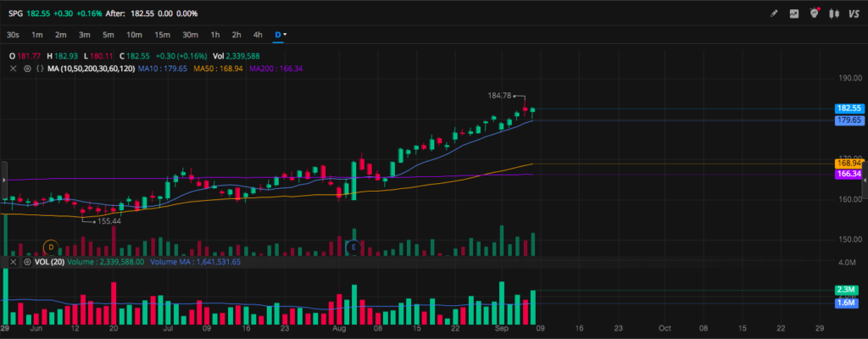Close the VOL (20) indicator panel
Screen dimensions: 868x339
(x=13, y=263)
